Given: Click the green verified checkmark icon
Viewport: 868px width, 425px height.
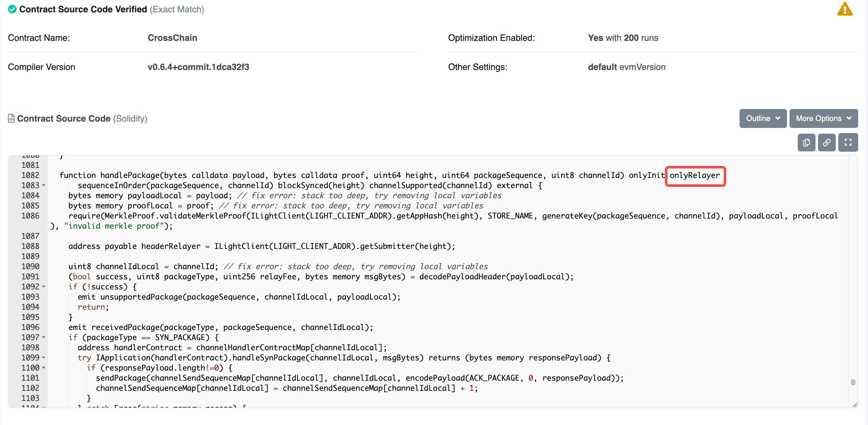Looking at the screenshot, I should [12, 9].
